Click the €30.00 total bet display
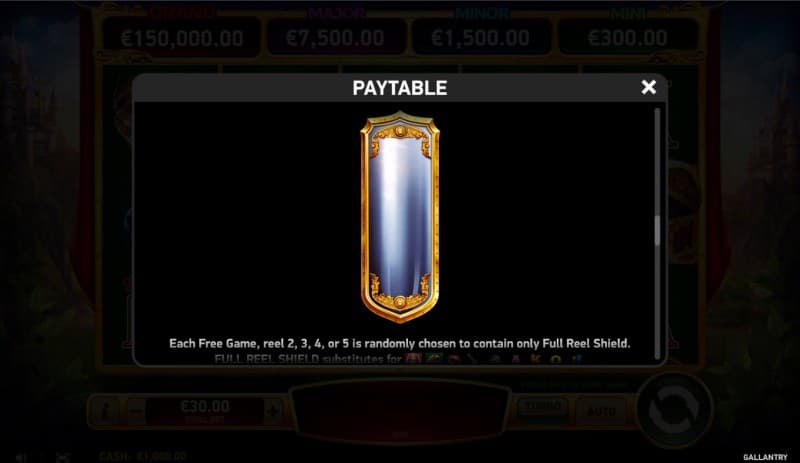800x463 pixels. coord(205,410)
